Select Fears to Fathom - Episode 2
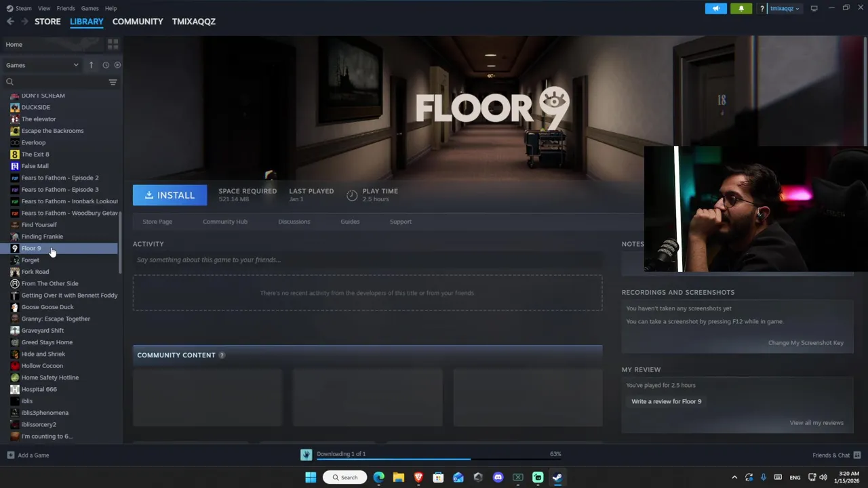Image resolution: width=868 pixels, height=488 pixels. click(x=61, y=178)
